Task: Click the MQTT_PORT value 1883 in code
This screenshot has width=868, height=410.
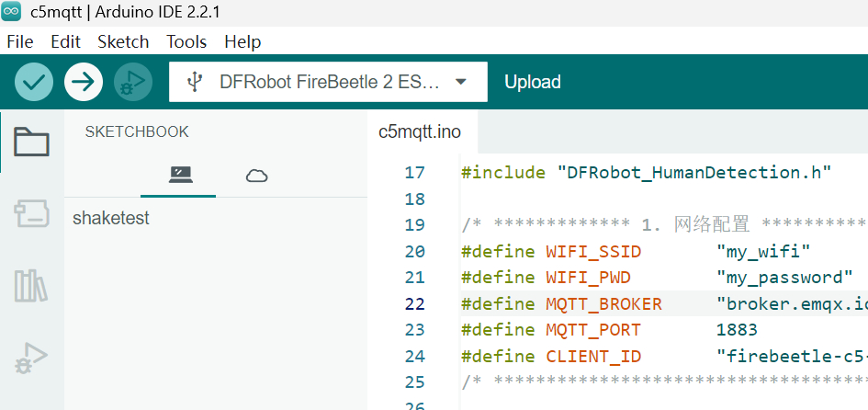Action: (x=737, y=330)
